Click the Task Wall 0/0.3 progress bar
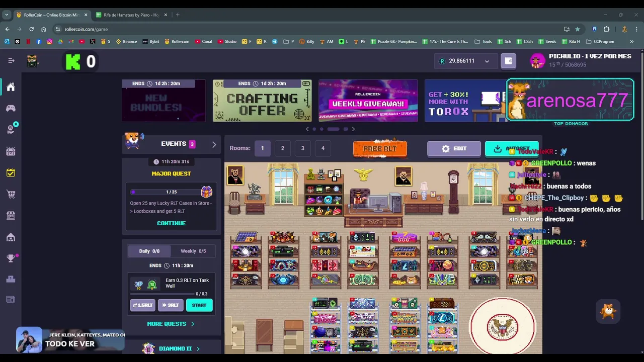The width and height of the screenshot is (644, 362). [x=163, y=294]
